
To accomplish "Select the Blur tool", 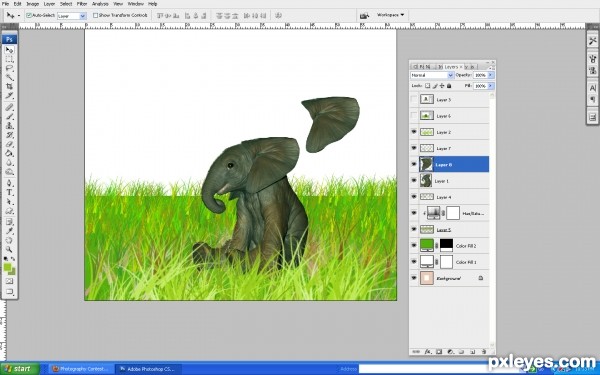I will (9, 163).
